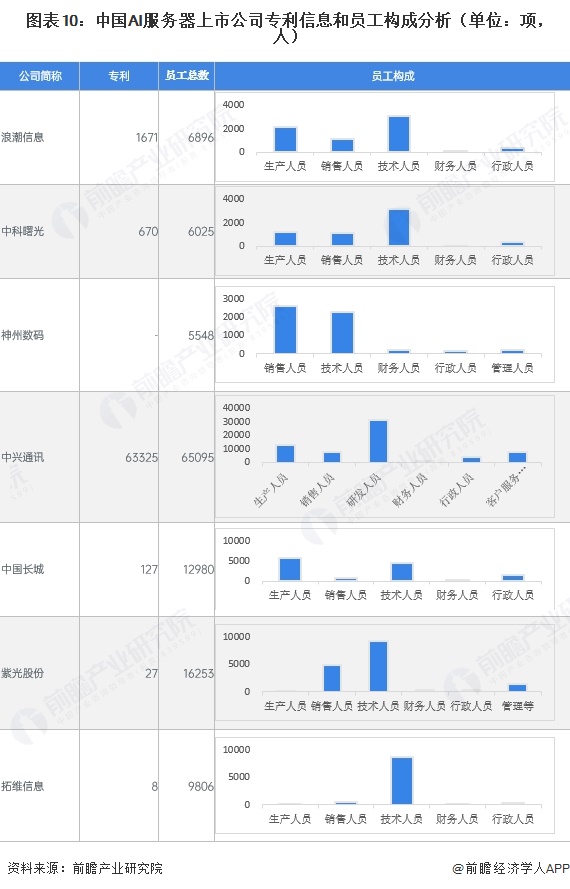Click 浪潮信息 chart's 销售人员 bar
The height and width of the screenshot is (889, 570).
(342, 146)
